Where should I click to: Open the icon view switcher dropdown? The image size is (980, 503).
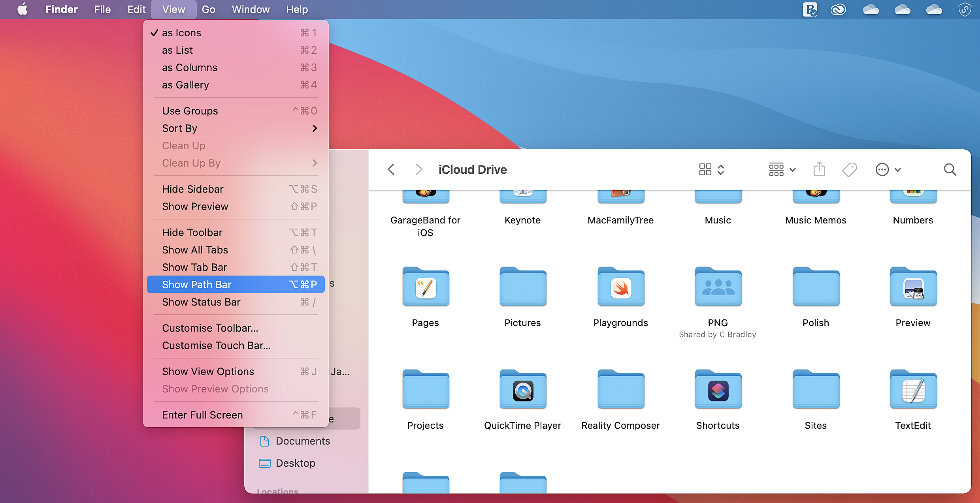click(712, 170)
